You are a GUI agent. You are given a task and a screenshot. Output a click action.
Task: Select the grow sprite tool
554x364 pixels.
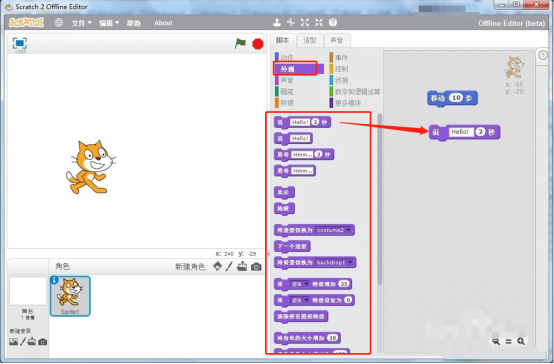pos(305,23)
